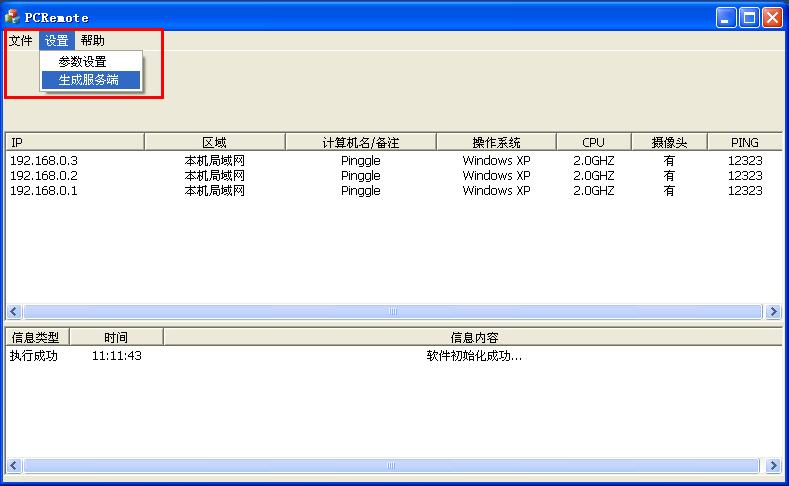Click the log panel scrollbar's right arrow
The width and height of the screenshot is (789, 486).
pos(773,465)
